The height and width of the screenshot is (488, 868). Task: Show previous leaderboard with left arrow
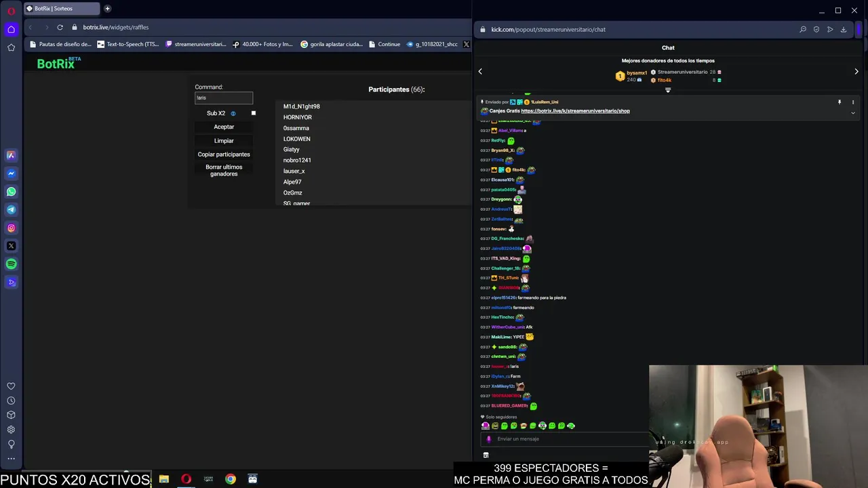pos(480,71)
